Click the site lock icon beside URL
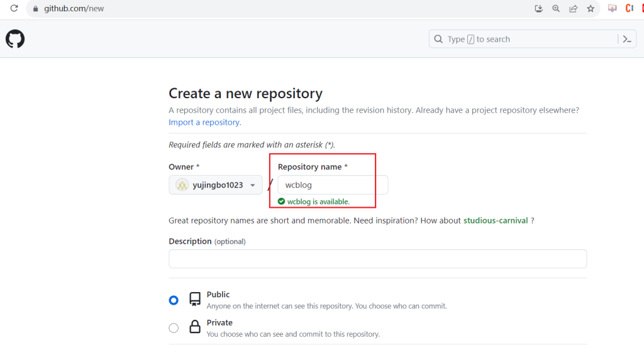 coord(36,9)
